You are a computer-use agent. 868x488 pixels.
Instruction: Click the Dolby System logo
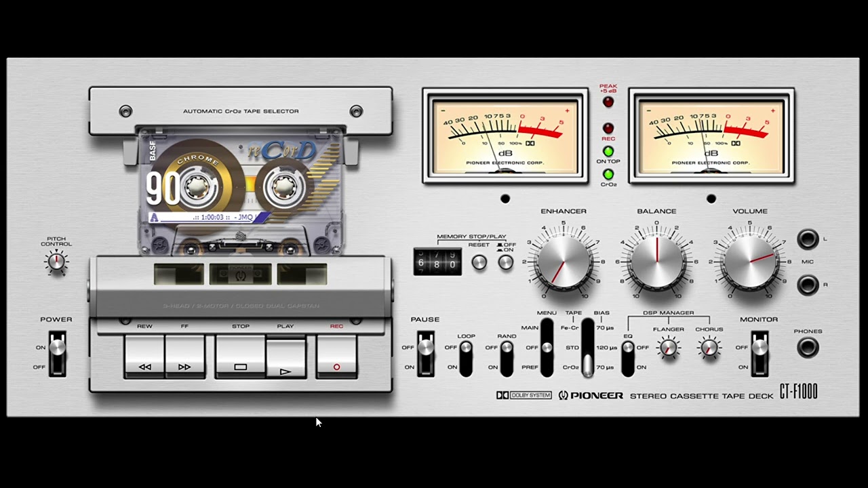tap(524, 395)
